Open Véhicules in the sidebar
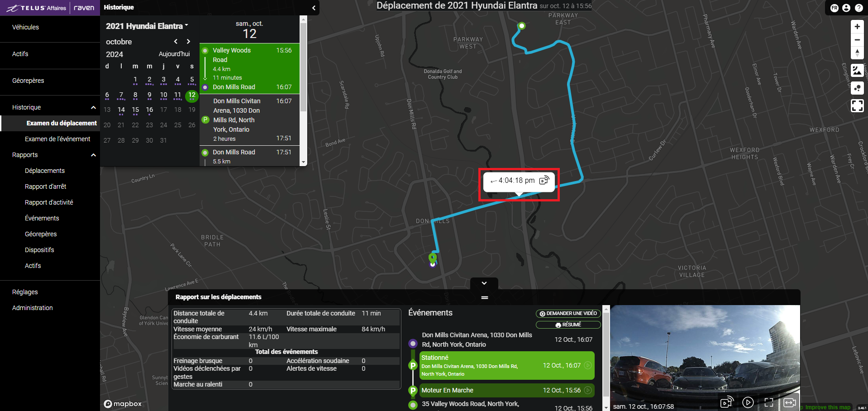 pyautogui.click(x=25, y=27)
